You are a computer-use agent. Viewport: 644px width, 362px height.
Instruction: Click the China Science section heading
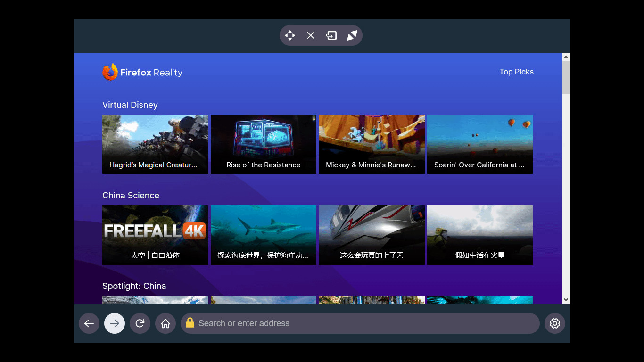tap(131, 196)
